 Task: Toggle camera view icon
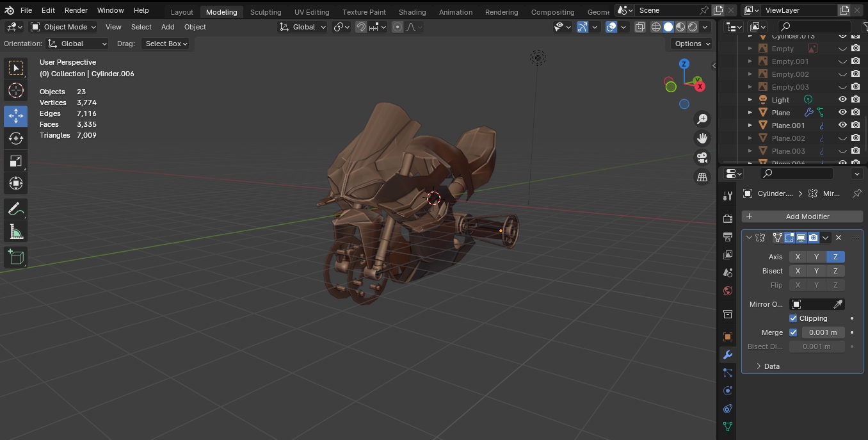point(702,158)
